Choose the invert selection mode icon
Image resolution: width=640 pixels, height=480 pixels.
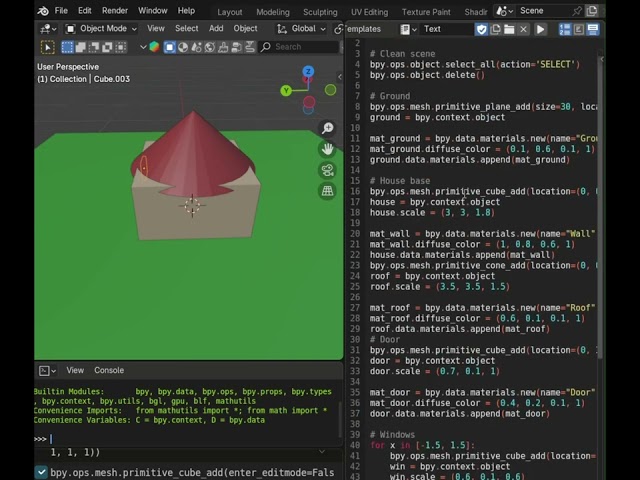[x=107, y=47]
